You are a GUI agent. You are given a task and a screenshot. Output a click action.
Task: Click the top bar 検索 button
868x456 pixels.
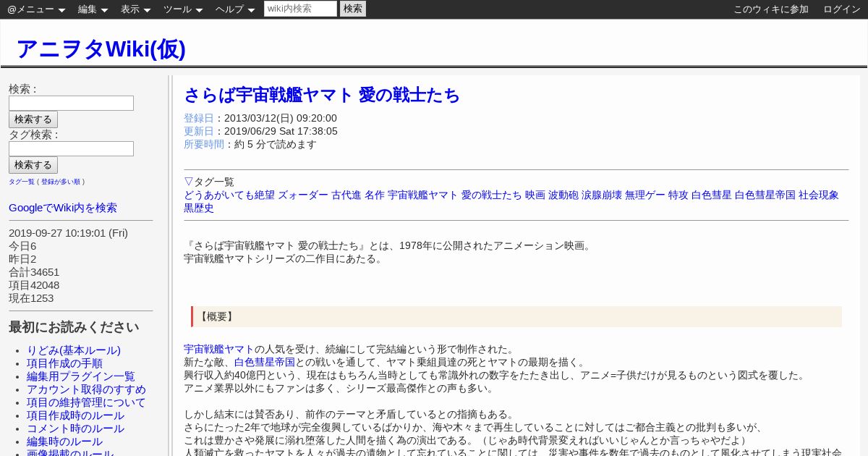pos(353,9)
